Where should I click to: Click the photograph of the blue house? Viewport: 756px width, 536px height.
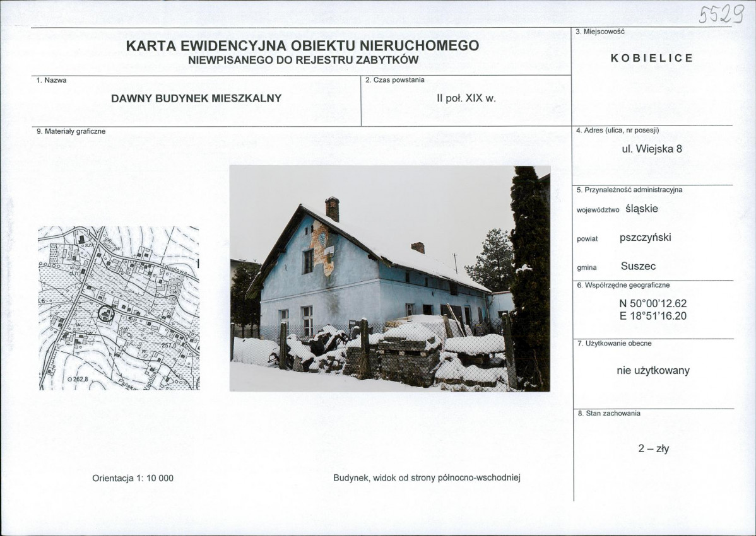point(389,278)
